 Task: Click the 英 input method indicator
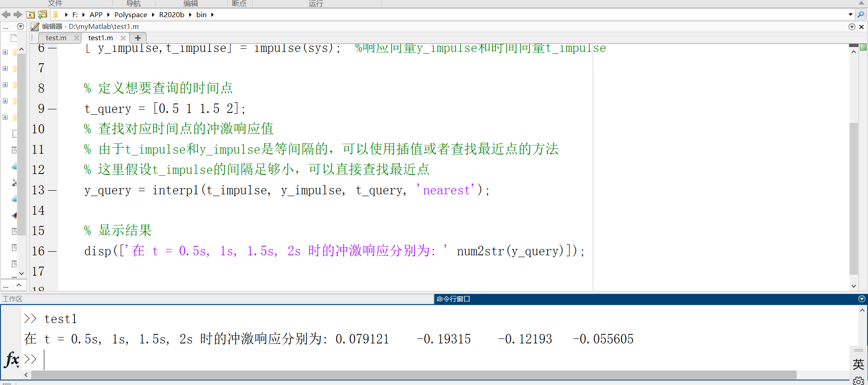pyautogui.click(x=858, y=364)
